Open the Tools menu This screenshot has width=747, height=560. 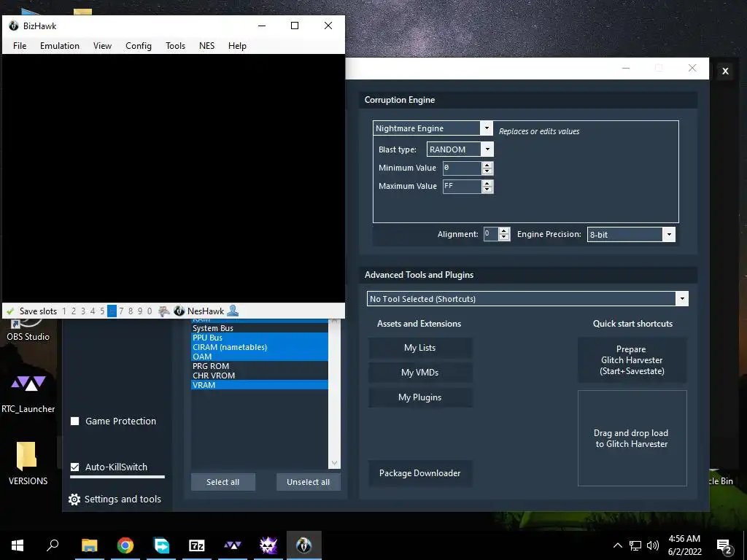(x=175, y=46)
